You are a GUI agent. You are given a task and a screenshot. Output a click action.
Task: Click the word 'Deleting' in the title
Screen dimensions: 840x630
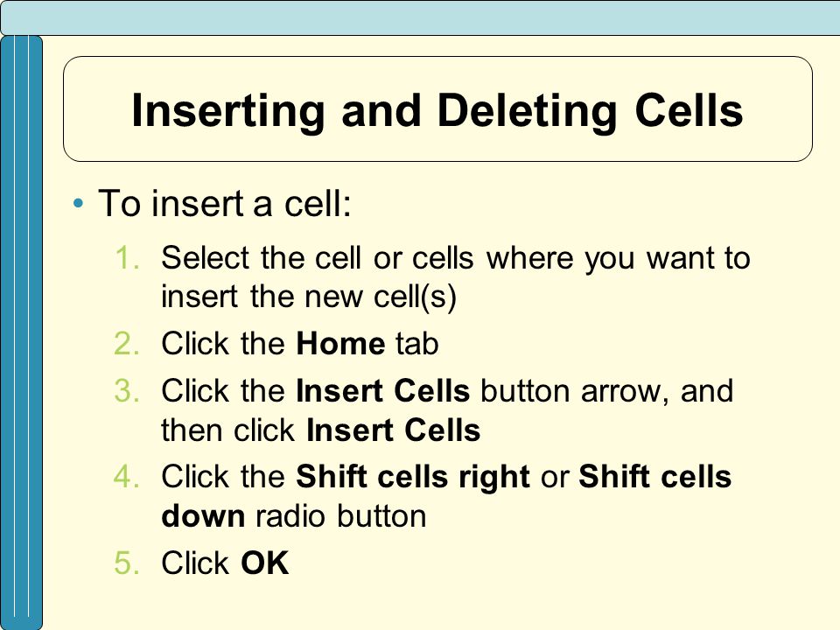pyautogui.click(x=527, y=112)
